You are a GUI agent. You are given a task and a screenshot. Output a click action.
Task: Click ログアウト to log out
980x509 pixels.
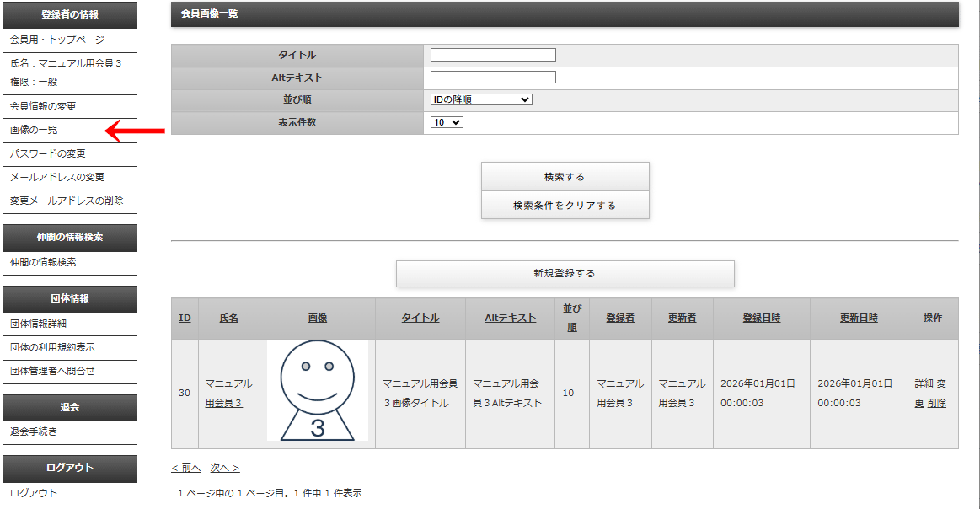coord(30,494)
